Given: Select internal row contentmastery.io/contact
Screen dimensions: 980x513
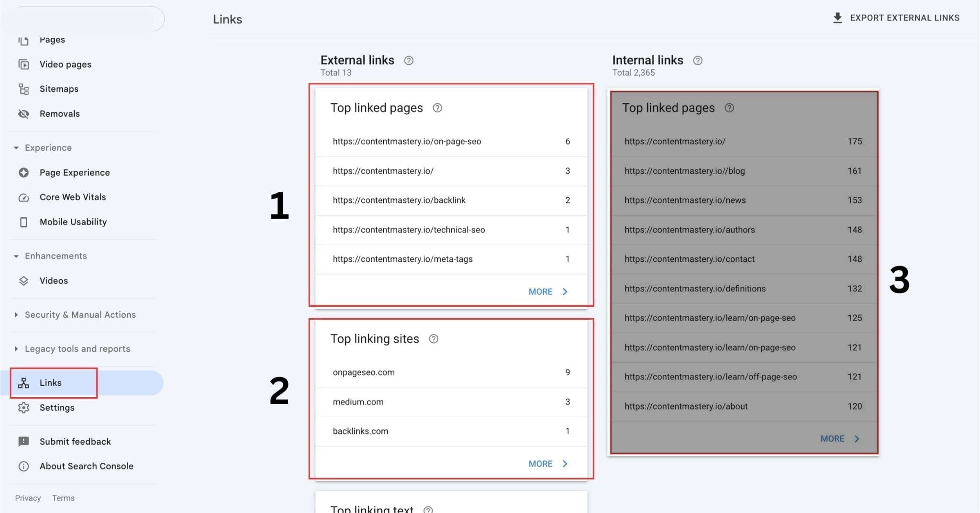Looking at the screenshot, I should coord(744,259).
